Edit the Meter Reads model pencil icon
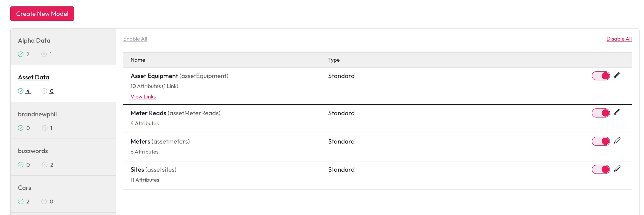Viewport: 644px width, 215px height. click(x=617, y=112)
